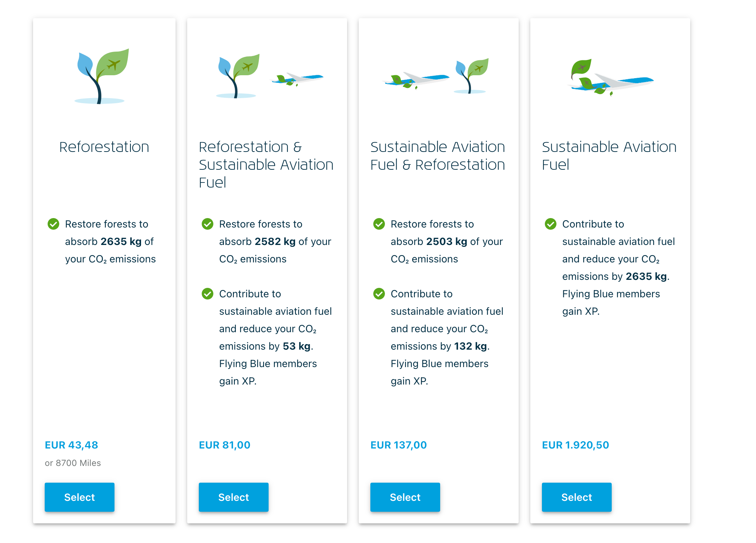Hit Select for the EUR 1.920,50 fuel option

[x=577, y=497]
